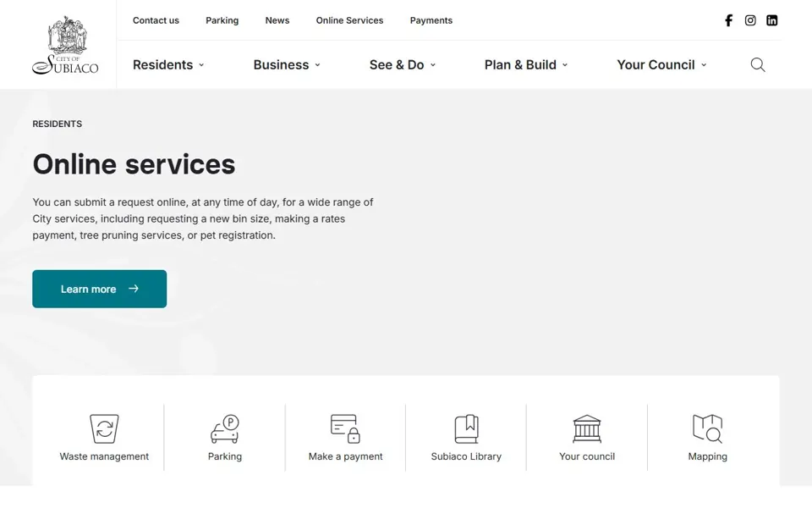Click the Contact us link
812x508 pixels.
156,20
